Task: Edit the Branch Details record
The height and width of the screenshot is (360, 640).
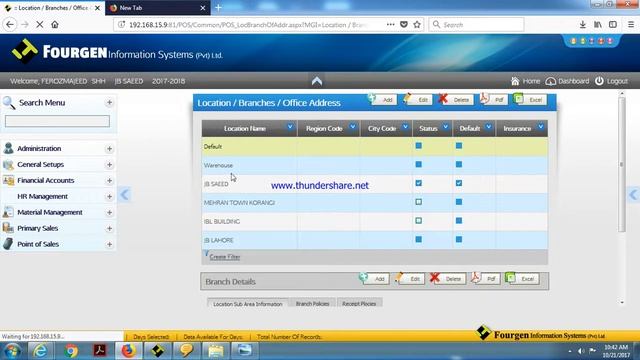Action: click(x=410, y=279)
